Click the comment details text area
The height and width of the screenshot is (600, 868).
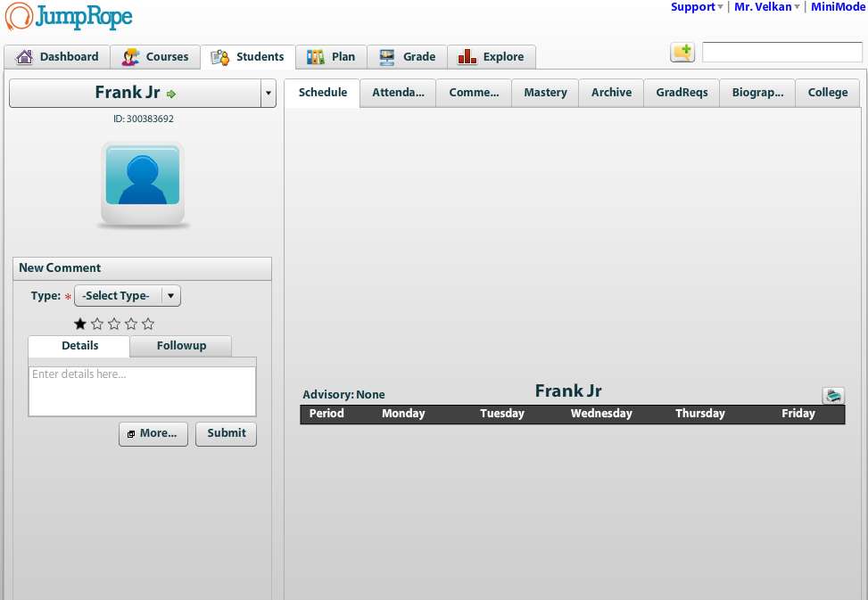point(142,391)
